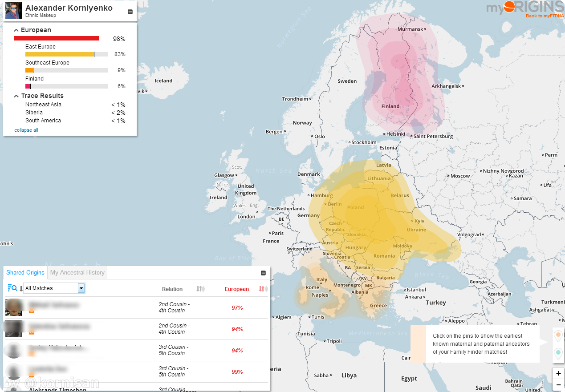Click the collapse all link
The image size is (565, 392).
point(26,130)
